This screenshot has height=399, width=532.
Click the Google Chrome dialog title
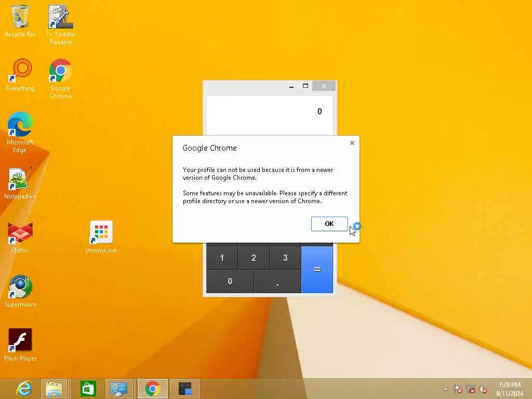tap(209, 148)
